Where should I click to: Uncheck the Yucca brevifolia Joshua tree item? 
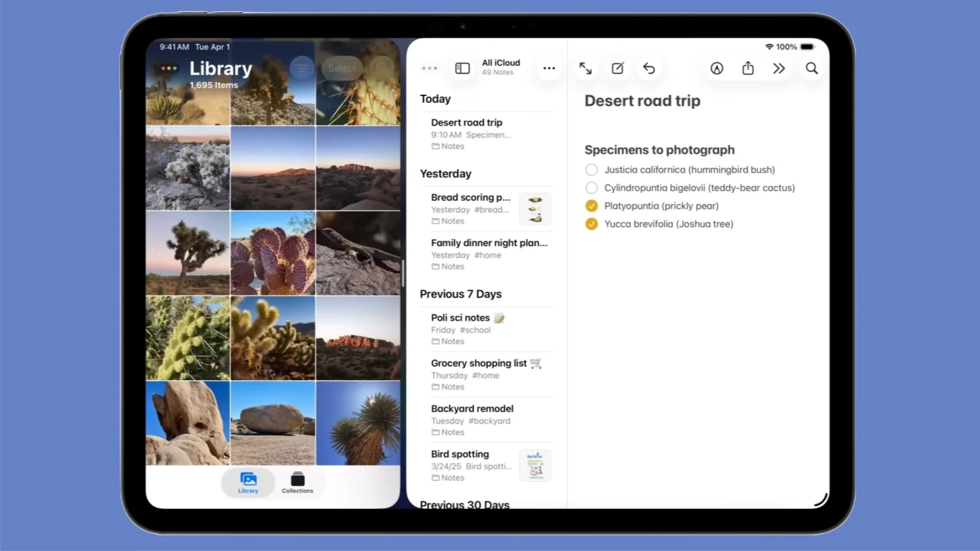[592, 224]
